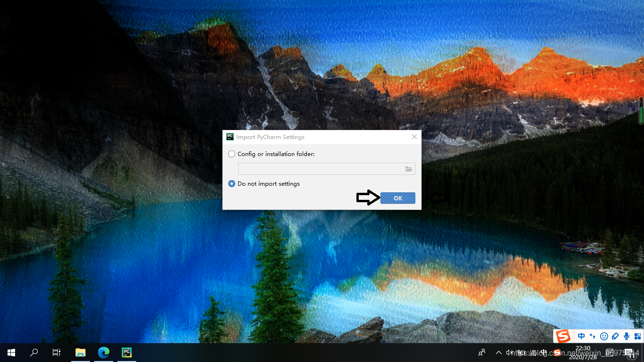
Task: Open the Windows Start menu
Action: (x=11, y=353)
